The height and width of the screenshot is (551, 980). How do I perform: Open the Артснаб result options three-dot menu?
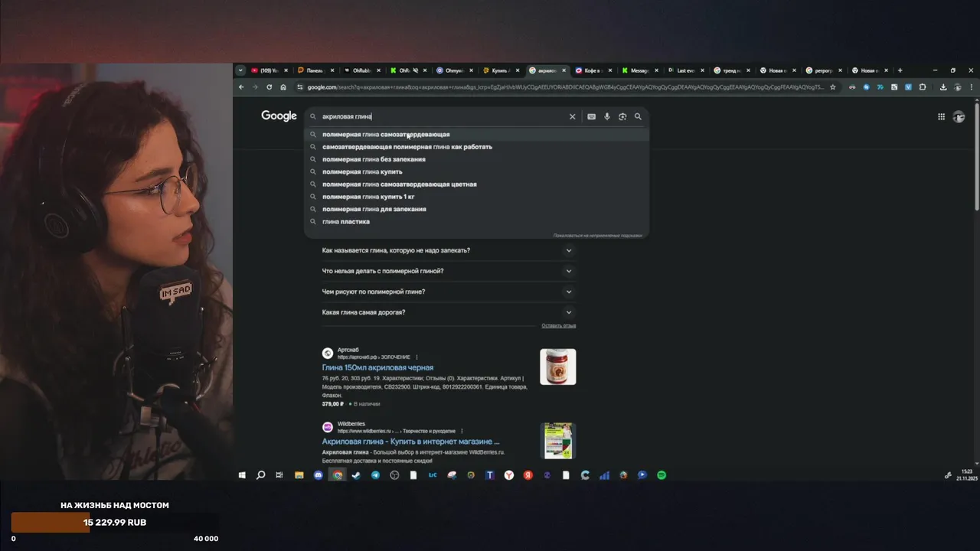pos(418,357)
